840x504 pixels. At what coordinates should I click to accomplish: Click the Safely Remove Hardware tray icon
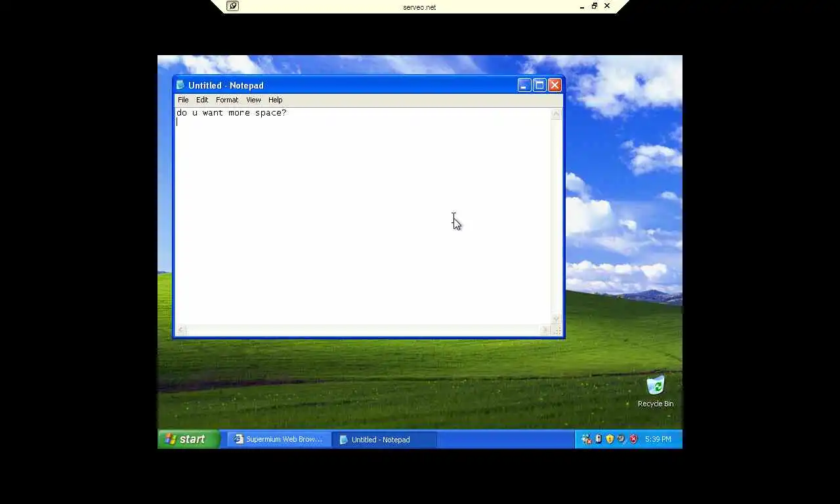coord(598,439)
